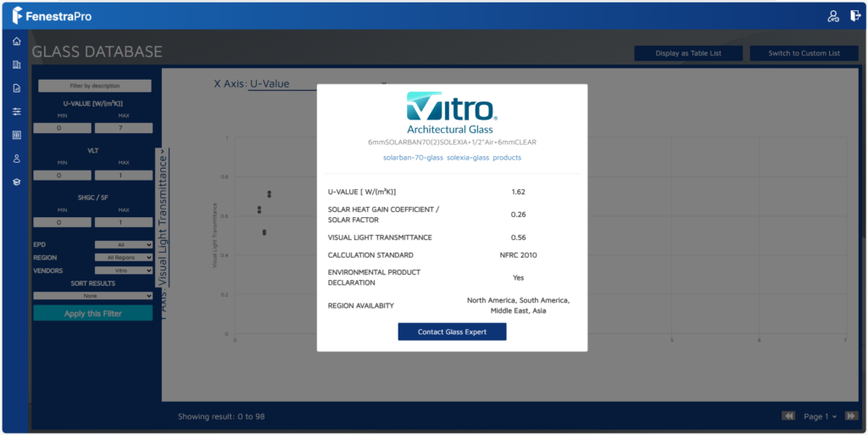The height and width of the screenshot is (435, 868).
Task: Open the Page 1 dropdown
Action: click(x=821, y=416)
